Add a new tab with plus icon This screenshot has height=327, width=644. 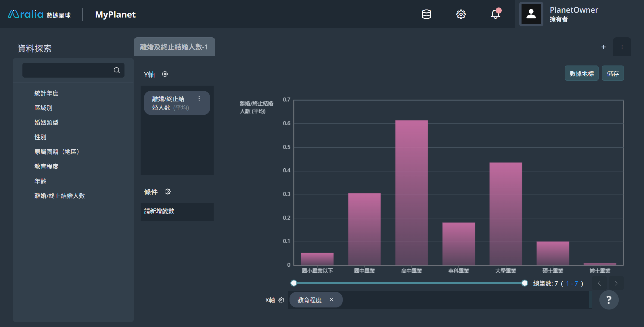click(603, 47)
